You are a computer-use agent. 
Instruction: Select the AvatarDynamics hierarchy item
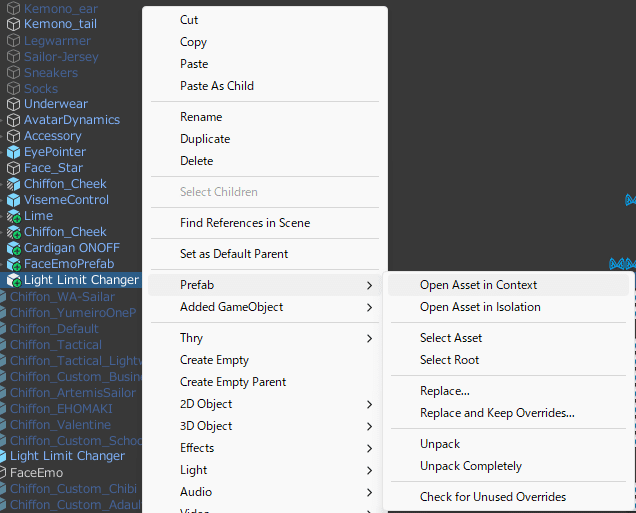point(71,120)
